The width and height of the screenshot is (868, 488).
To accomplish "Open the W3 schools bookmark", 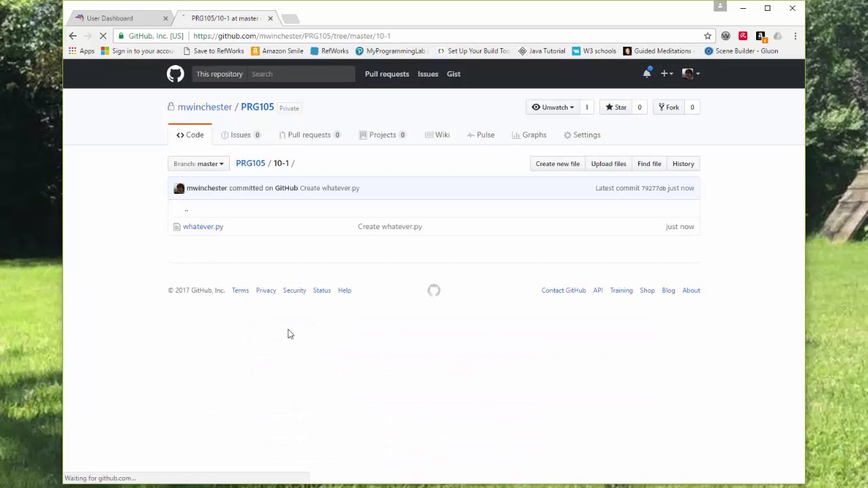I will [594, 51].
